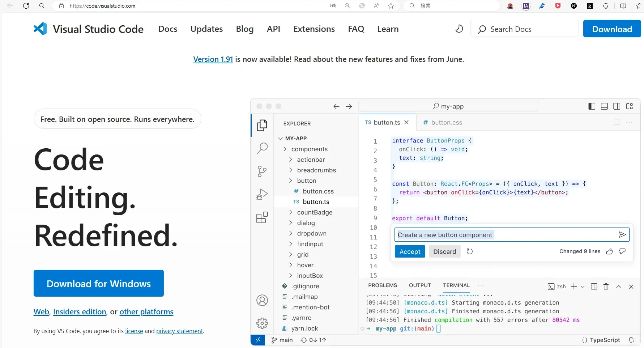Open the Docs menu item
The height and width of the screenshot is (348, 644).
click(x=168, y=29)
